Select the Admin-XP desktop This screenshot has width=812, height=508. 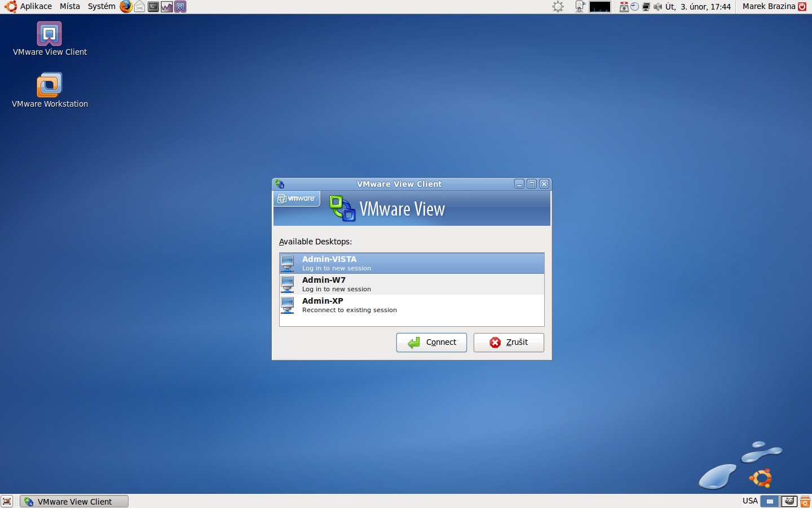tap(412, 305)
